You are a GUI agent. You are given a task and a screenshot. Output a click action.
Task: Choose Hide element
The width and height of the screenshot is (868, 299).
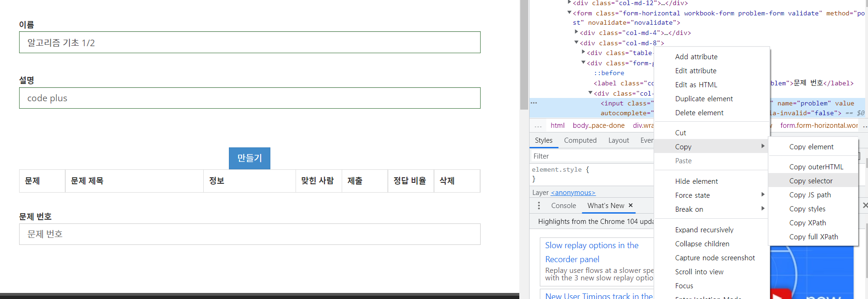tap(696, 181)
